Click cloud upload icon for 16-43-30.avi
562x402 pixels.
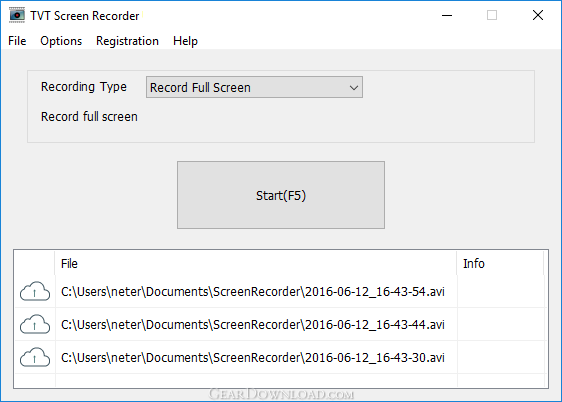35,357
